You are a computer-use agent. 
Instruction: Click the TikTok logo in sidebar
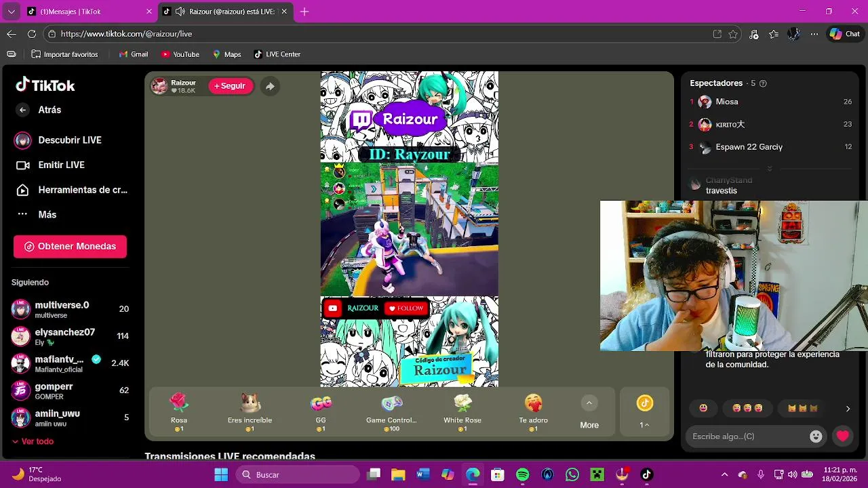45,85
